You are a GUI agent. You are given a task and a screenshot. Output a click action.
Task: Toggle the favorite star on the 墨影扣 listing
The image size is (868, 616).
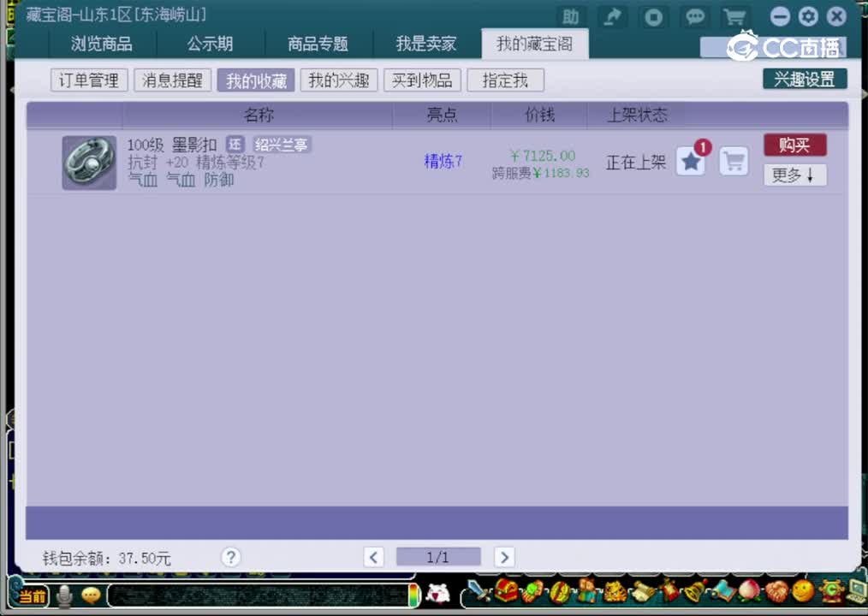pyautogui.click(x=691, y=162)
